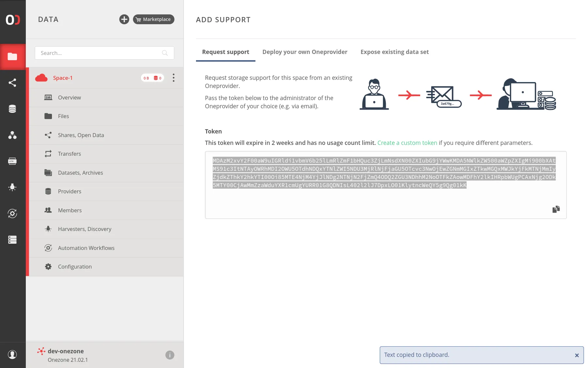Open the Automation sidebar section
This screenshot has width=588, height=368.
(x=13, y=214)
